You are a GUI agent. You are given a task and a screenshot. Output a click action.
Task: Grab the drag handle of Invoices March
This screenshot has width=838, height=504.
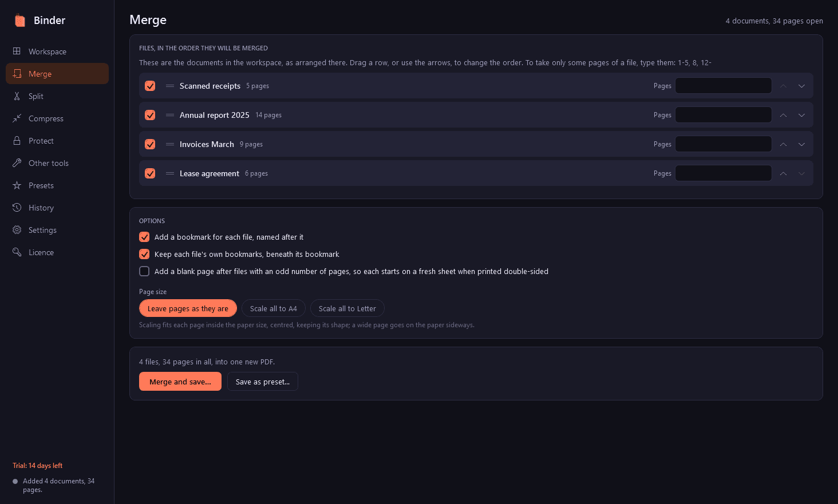(170, 144)
